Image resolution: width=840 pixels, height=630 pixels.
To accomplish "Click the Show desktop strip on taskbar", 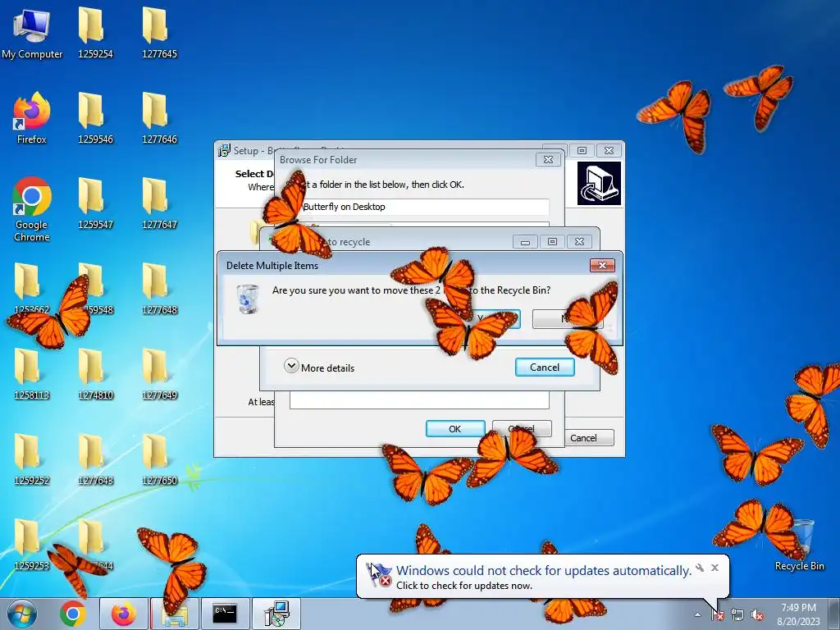I will (834, 614).
